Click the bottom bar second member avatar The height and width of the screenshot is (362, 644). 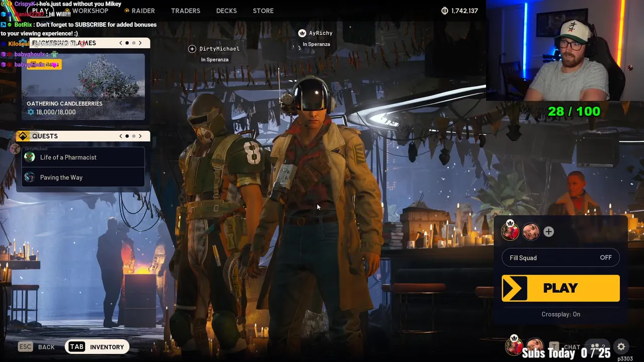pos(534,346)
